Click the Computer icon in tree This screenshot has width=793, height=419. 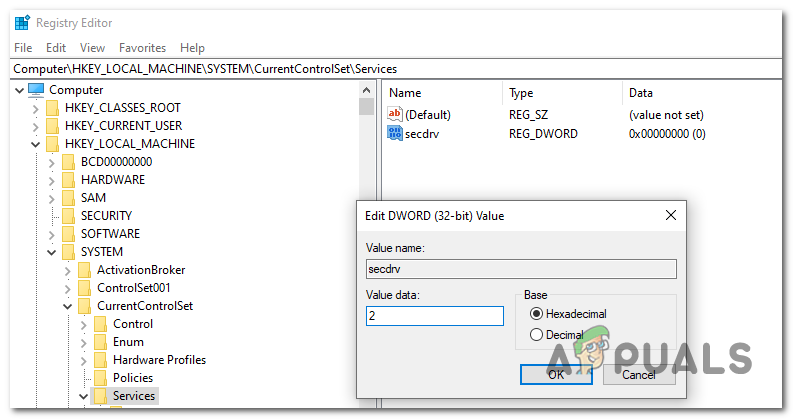click(x=36, y=90)
